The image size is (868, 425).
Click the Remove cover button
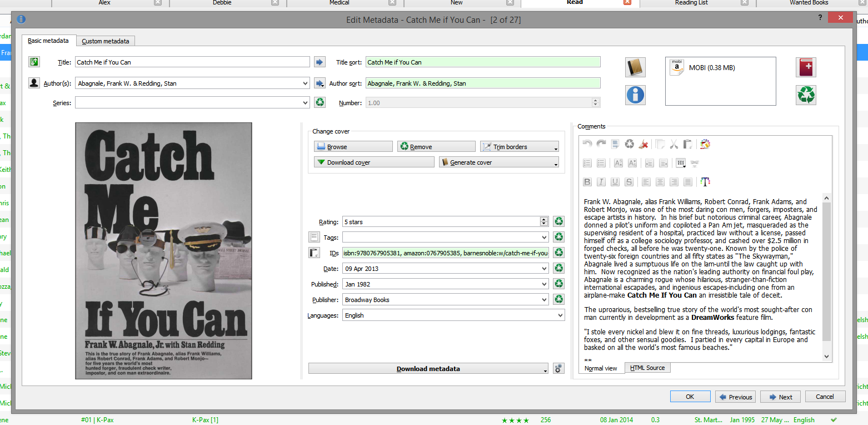point(436,146)
